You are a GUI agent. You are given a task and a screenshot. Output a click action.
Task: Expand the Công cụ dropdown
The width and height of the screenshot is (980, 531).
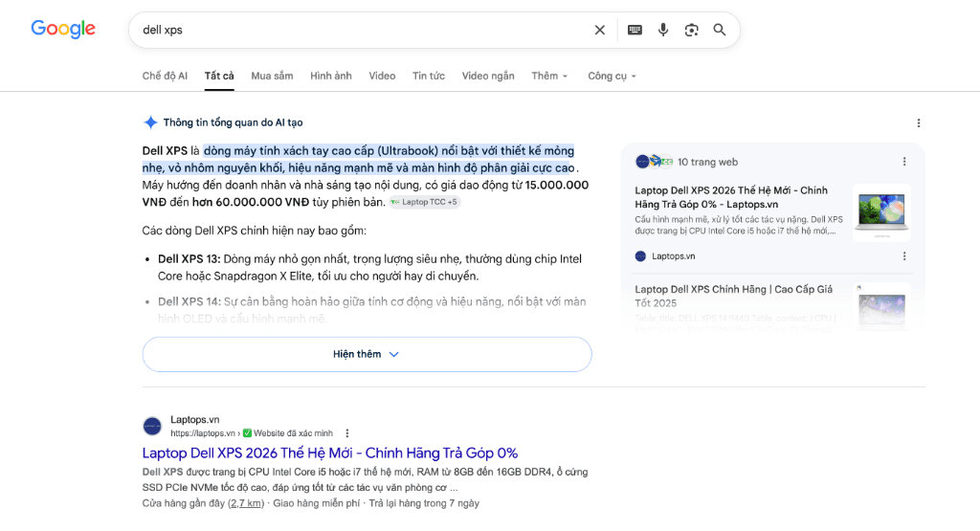click(x=612, y=76)
